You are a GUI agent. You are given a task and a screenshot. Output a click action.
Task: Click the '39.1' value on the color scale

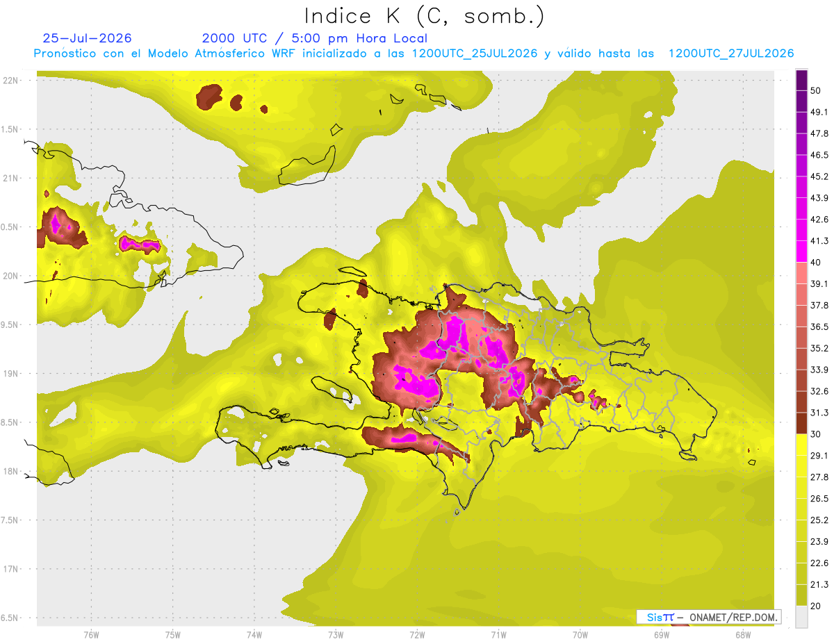click(x=819, y=284)
